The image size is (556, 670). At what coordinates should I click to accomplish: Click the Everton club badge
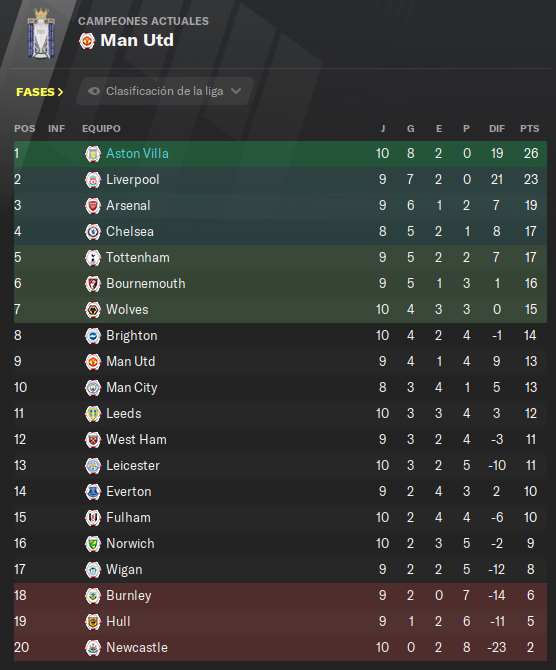pos(93,492)
